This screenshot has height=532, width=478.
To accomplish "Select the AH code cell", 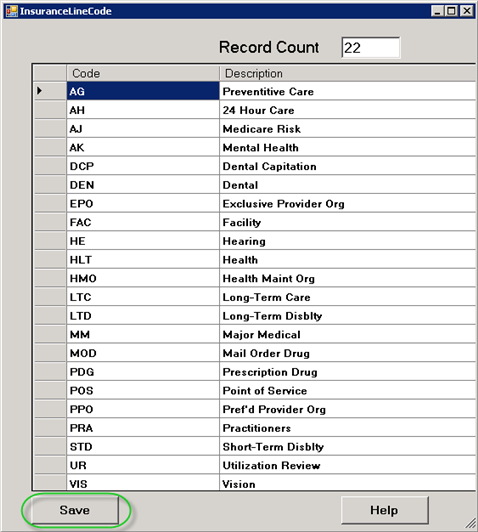I will [x=143, y=110].
